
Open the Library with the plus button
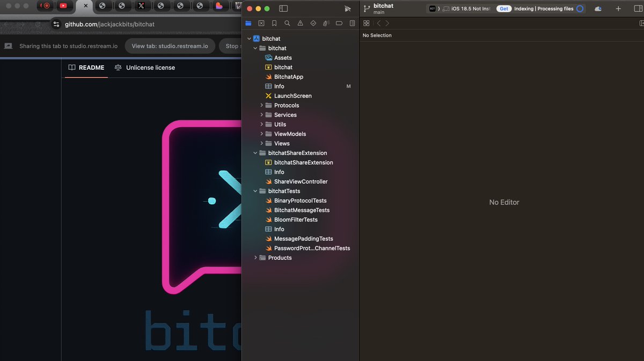618,9
